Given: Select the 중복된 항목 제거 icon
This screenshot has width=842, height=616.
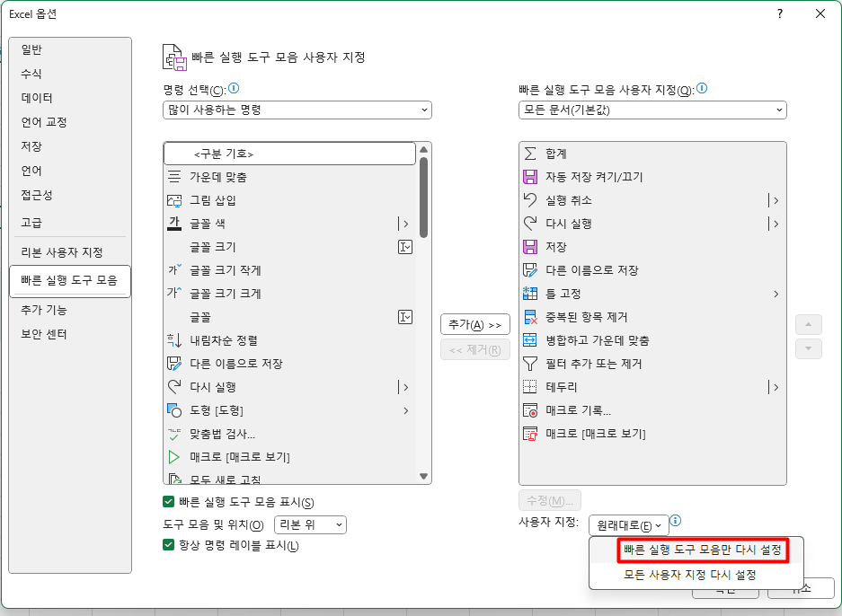Looking at the screenshot, I should [530, 317].
